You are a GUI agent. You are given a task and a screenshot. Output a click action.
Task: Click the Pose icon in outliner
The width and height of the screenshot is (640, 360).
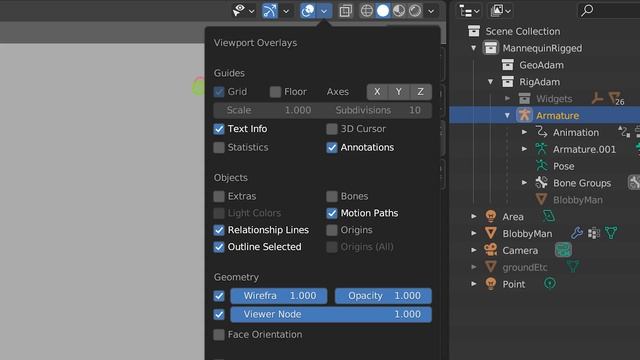tap(541, 166)
